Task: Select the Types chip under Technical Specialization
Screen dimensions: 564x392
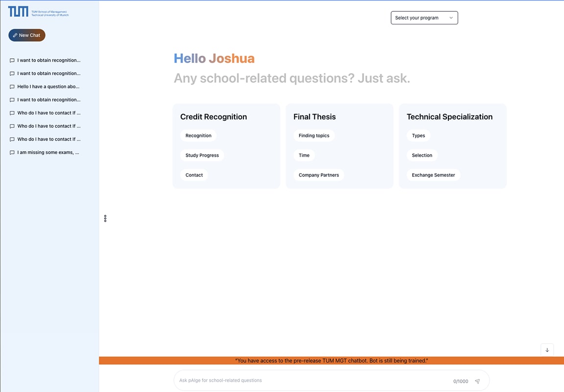Action: [x=418, y=136]
